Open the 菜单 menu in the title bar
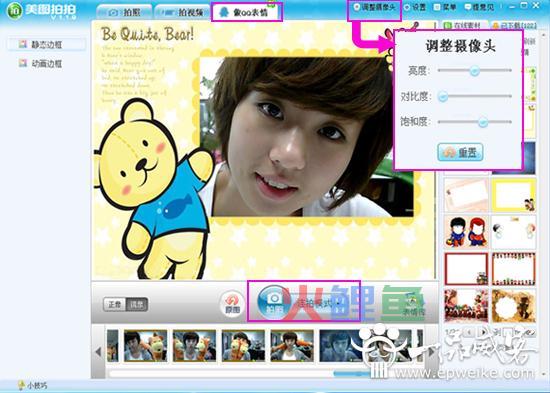 pos(445,7)
